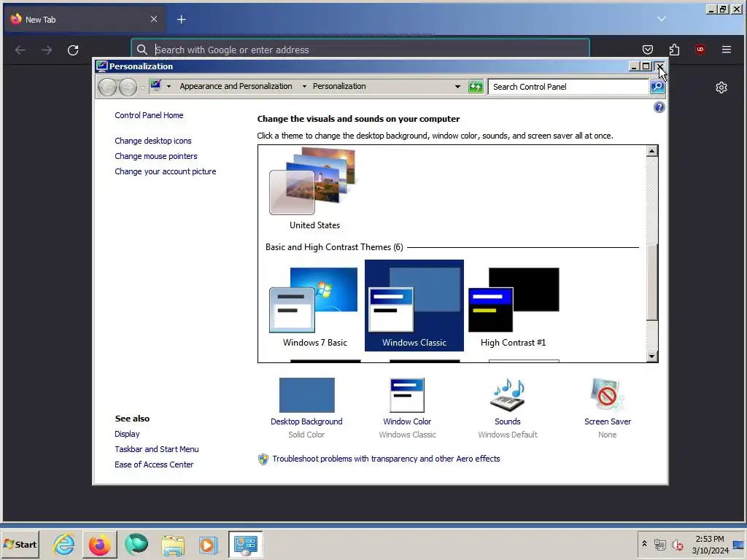Click in the Search Control Panel field
This screenshot has width=747, height=560.
[569, 87]
